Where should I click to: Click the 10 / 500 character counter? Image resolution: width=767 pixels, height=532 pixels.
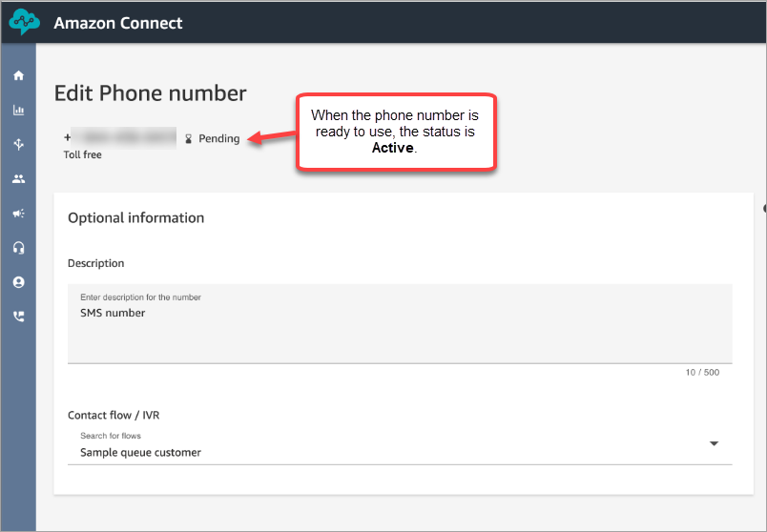click(x=702, y=372)
